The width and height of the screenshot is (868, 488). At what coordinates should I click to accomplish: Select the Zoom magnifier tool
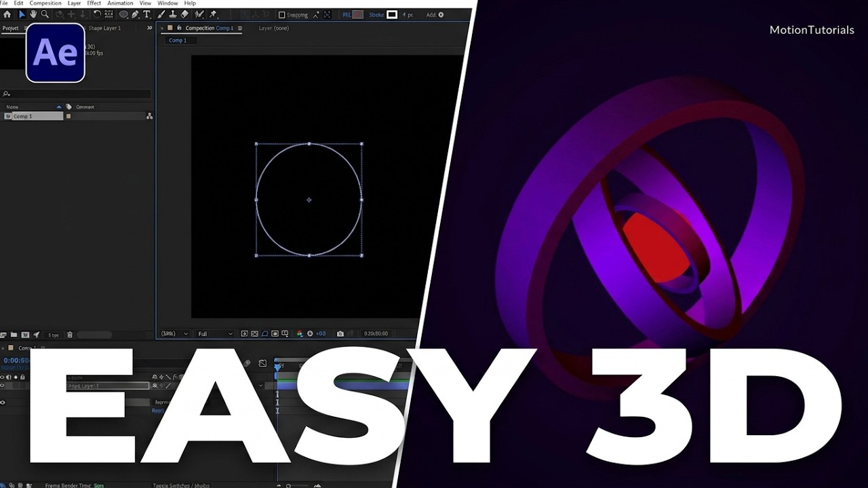tap(45, 14)
